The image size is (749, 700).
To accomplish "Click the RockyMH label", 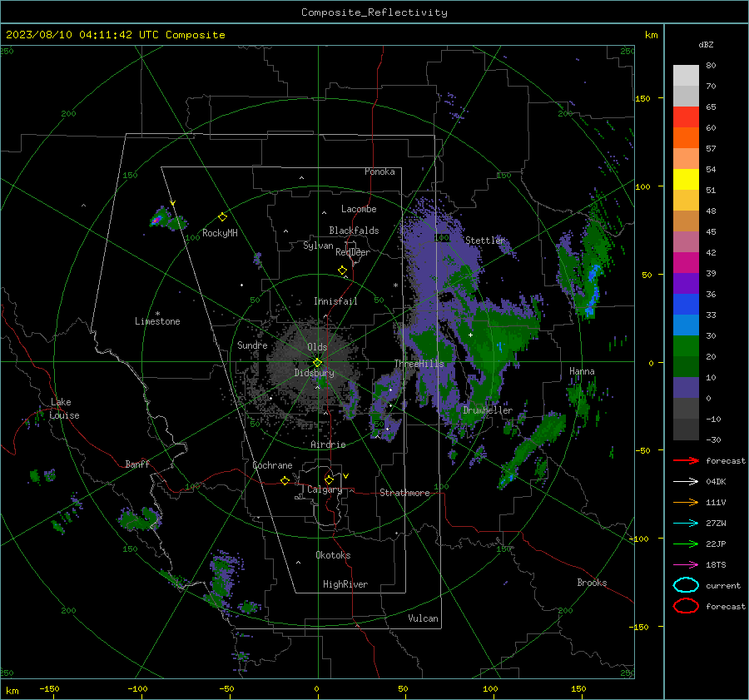I will 220,233.
